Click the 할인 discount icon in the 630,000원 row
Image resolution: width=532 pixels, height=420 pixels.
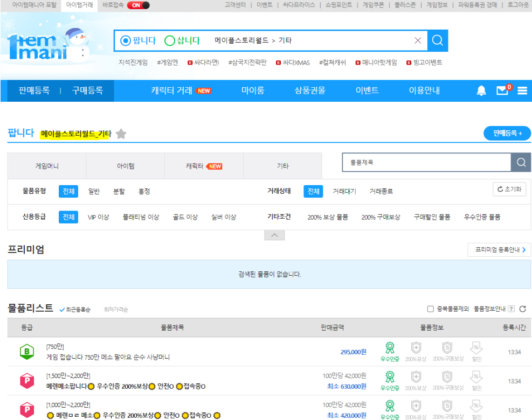(x=476, y=381)
